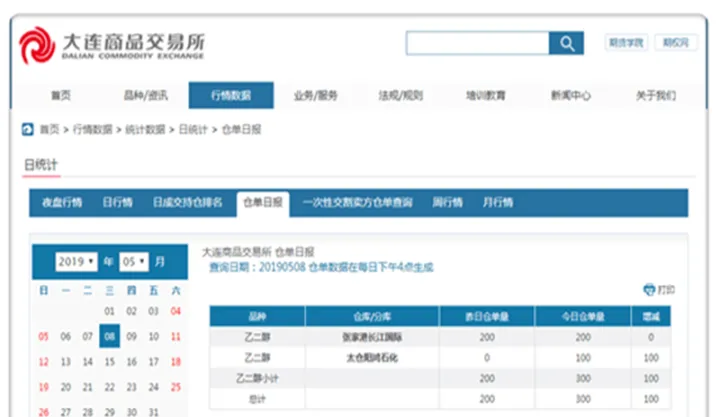720x417 pixels.
Task: Click the 太仓阳鸿石化 warehouse cell
Action: pyautogui.click(x=372, y=358)
